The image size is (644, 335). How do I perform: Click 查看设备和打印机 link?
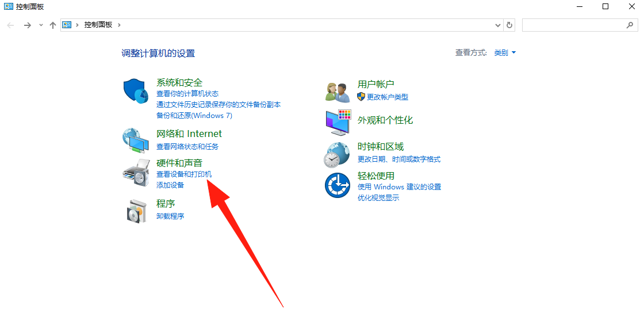184,174
